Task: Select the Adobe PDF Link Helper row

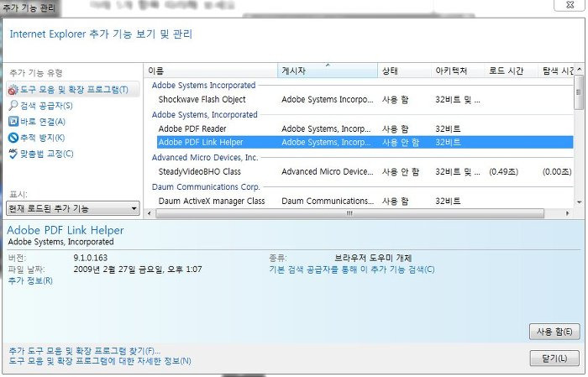Action: click(x=365, y=143)
